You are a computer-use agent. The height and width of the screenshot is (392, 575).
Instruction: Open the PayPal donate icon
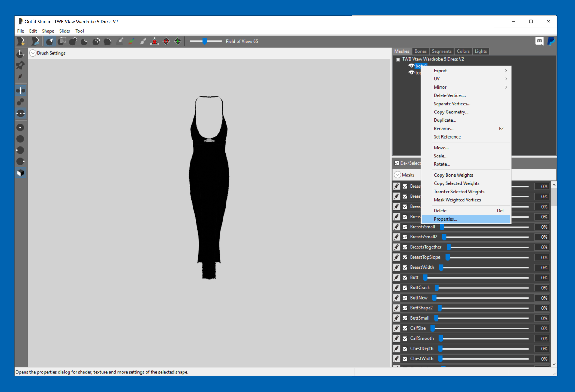(x=551, y=41)
